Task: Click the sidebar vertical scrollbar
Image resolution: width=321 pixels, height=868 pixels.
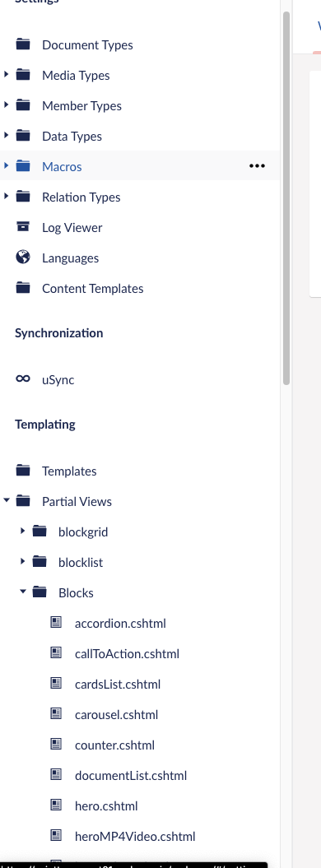Action: point(286,197)
